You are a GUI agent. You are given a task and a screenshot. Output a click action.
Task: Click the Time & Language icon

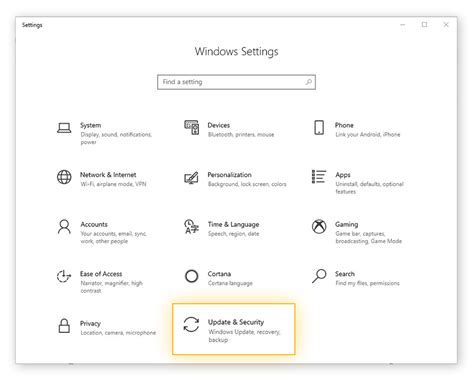point(191,227)
